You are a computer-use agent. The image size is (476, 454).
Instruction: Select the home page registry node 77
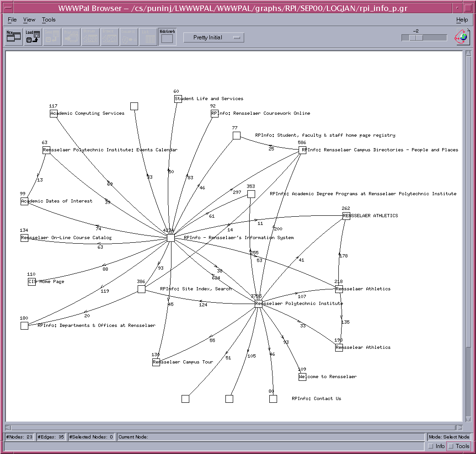pyautogui.click(x=236, y=135)
